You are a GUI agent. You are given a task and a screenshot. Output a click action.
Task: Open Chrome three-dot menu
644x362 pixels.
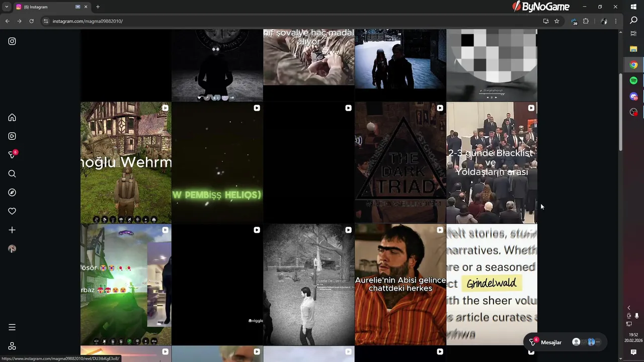pos(615,21)
